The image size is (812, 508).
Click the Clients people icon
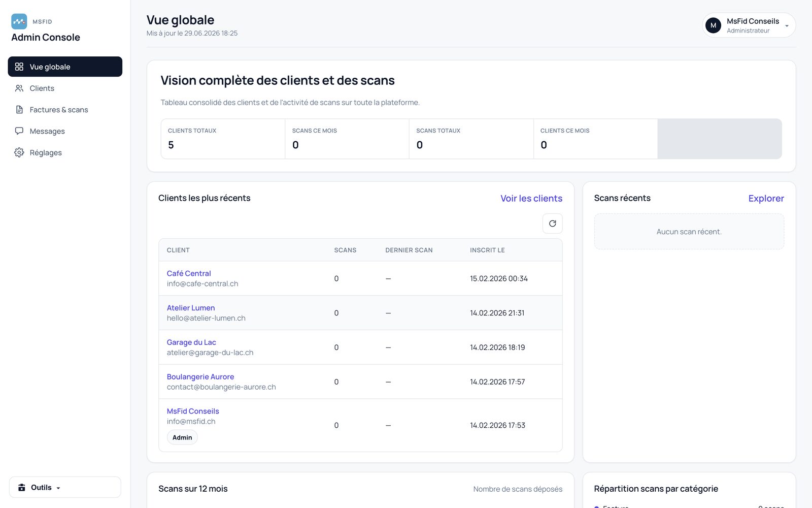(19, 88)
